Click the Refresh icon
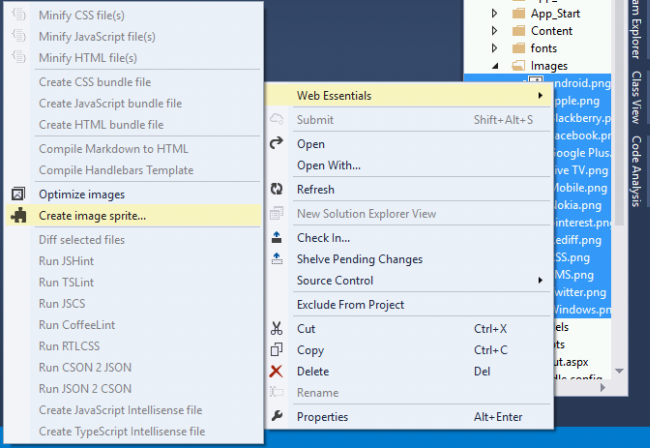650x448 pixels. click(277, 189)
